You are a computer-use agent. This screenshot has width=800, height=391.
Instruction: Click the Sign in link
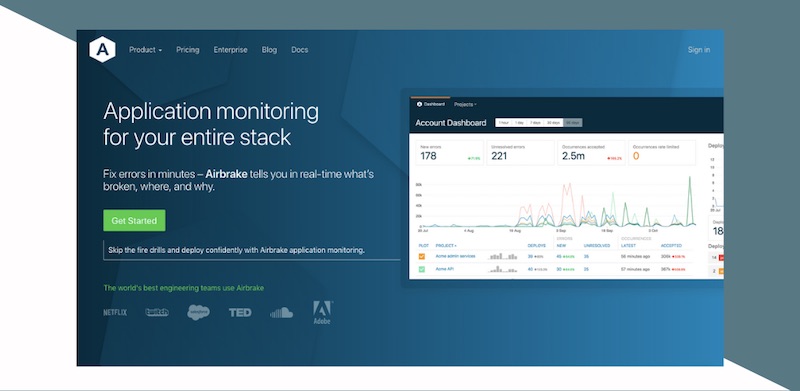pyautogui.click(x=698, y=50)
